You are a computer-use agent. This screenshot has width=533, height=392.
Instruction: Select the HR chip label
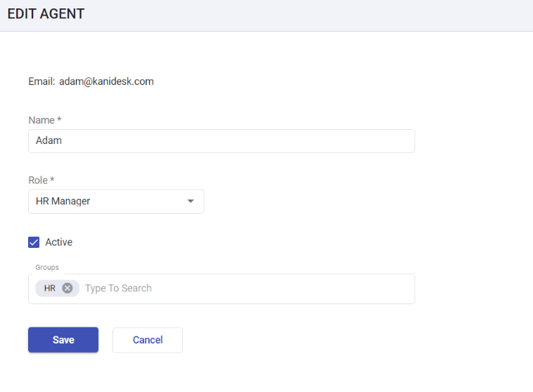coord(50,288)
